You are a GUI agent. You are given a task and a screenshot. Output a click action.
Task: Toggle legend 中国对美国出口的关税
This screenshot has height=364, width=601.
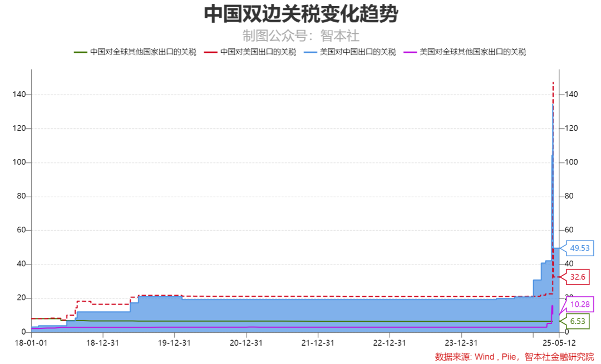pyautogui.click(x=250, y=52)
